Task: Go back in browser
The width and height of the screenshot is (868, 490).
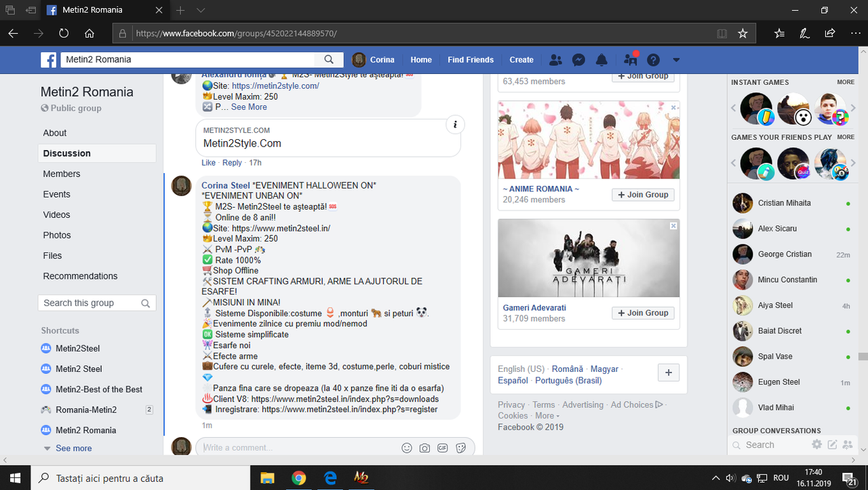Action: click(14, 33)
